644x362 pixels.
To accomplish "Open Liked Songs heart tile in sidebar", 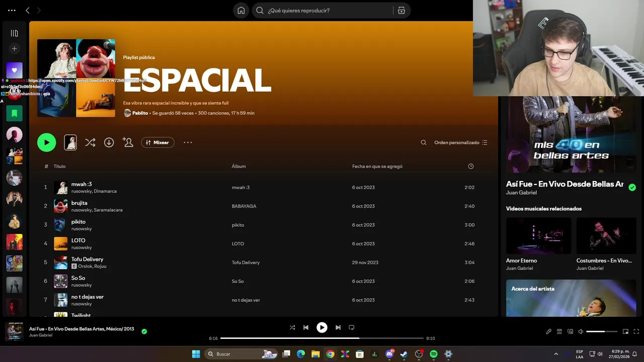I will click(14, 70).
